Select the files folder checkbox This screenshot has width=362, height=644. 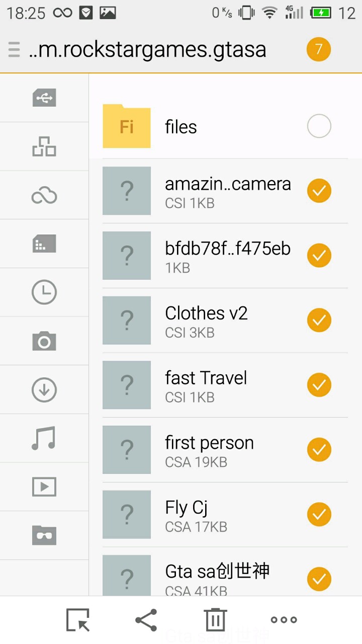319,126
